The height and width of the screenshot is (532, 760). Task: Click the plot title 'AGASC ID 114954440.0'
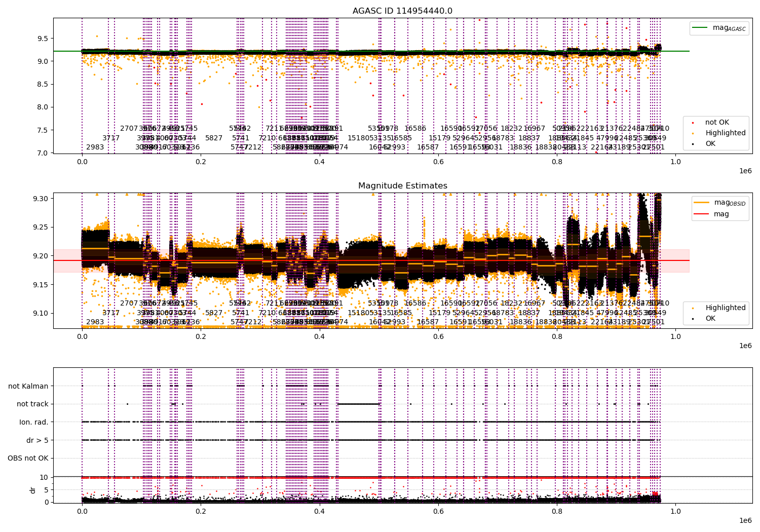click(x=402, y=11)
